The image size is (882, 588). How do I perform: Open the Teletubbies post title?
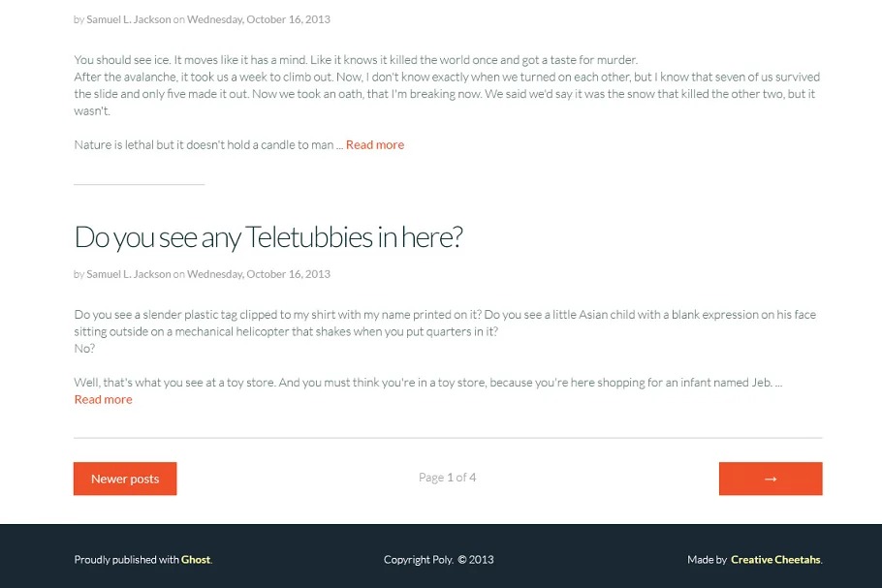[x=268, y=236]
